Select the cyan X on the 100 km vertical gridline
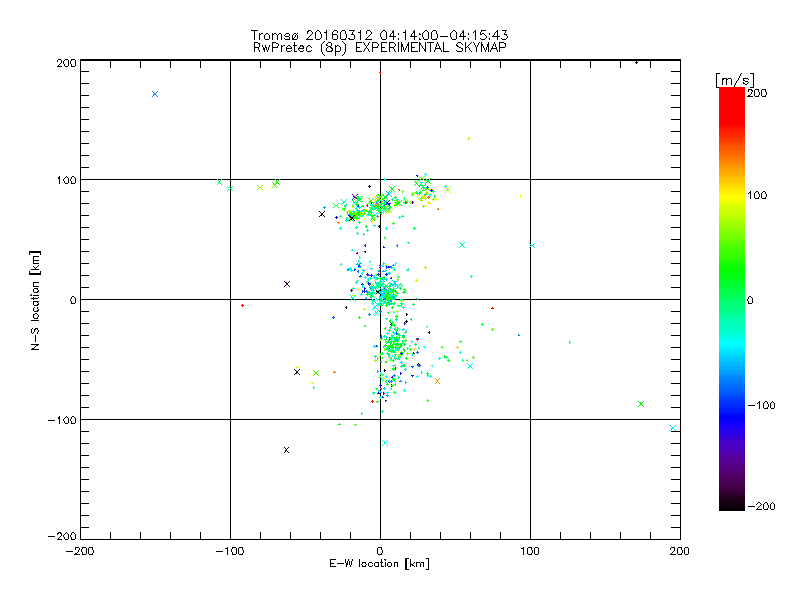The width and height of the screenshot is (800, 600). click(532, 245)
